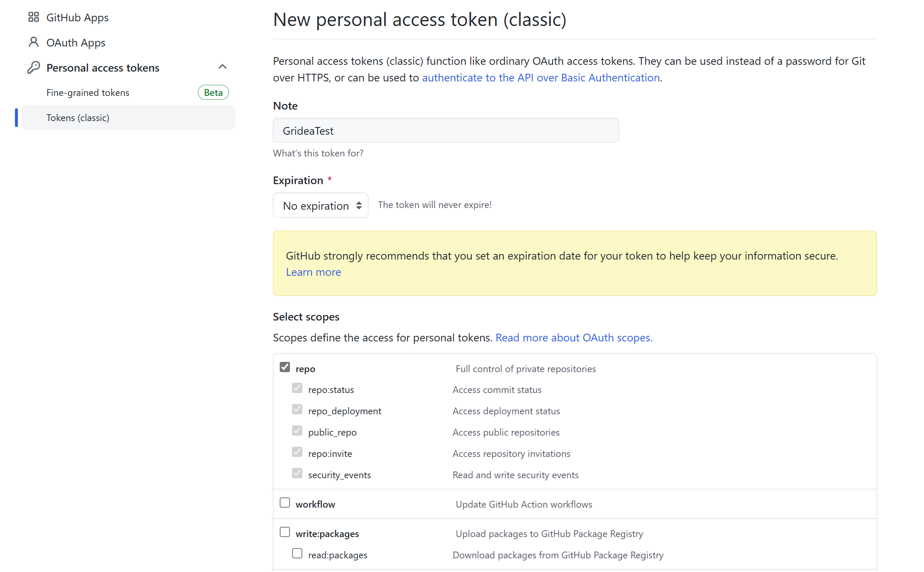This screenshot has width=924, height=572.
Task: Click the OAuth Apps person icon
Action: click(33, 42)
